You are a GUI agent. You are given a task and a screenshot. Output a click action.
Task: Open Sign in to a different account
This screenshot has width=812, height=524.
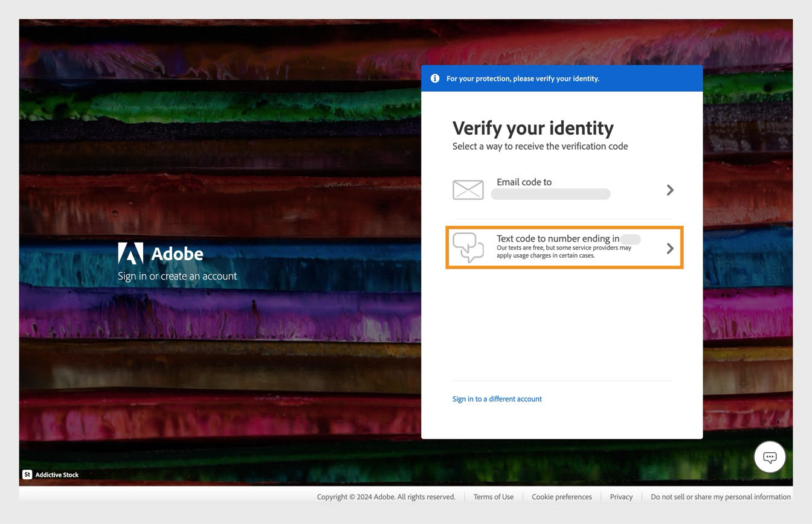[497, 398]
